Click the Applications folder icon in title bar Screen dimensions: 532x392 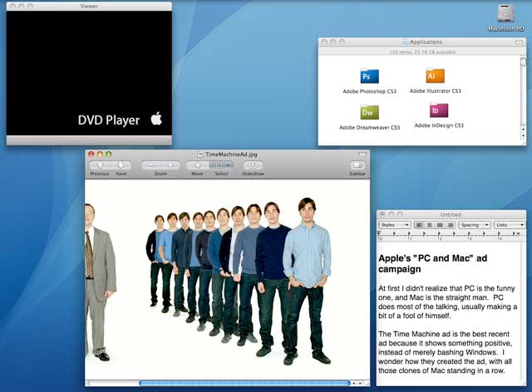(x=405, y=42)
